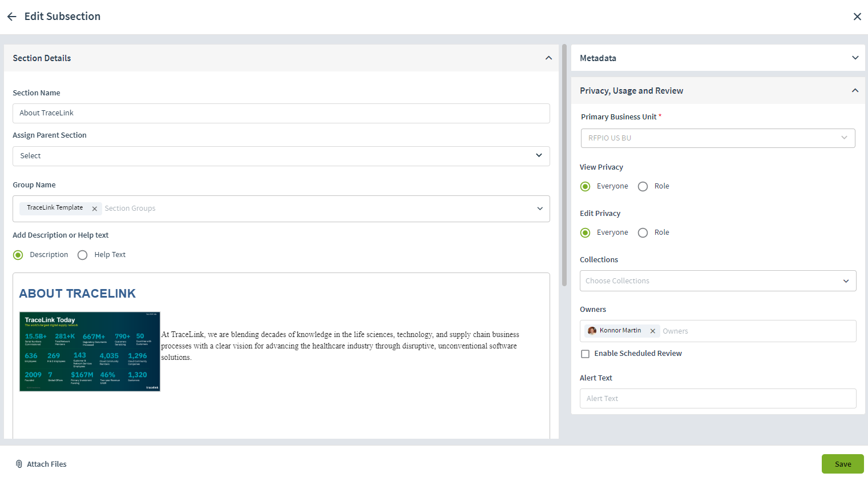Enable Scheduled Review checkbox
Image resolution: width=868 pixels, height=477 pixels.
tap(585, 354)
